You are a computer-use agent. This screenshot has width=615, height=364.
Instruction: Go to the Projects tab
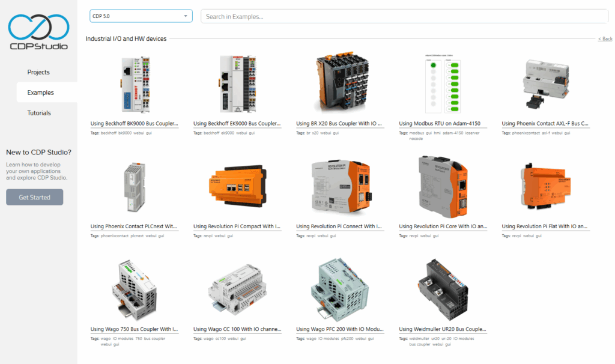(38, 72)
